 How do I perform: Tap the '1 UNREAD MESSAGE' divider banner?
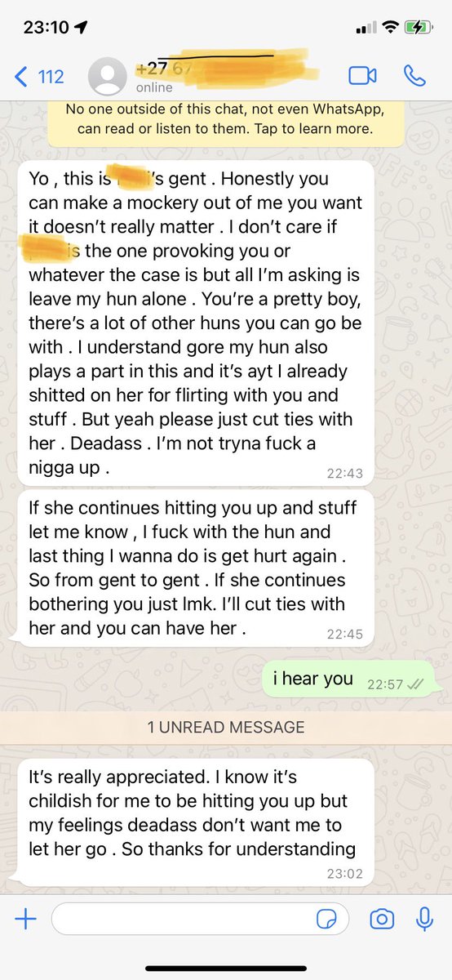(x=226, y=727)
